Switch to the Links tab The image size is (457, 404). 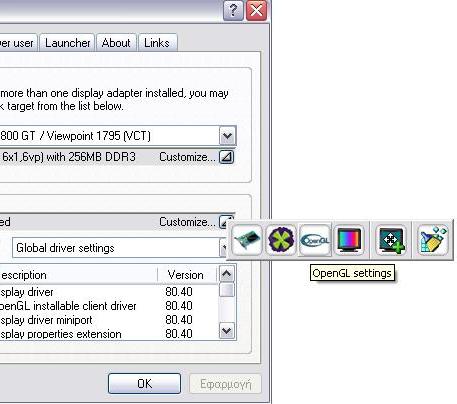coord(157,43)
